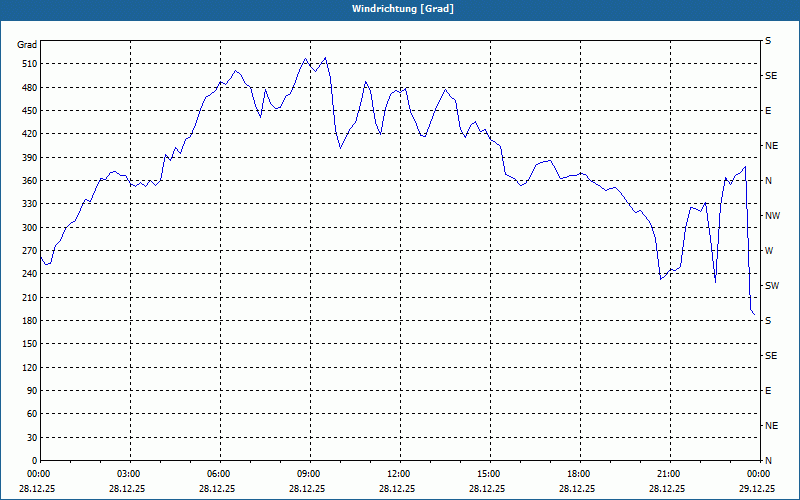Pick the 180 y-axis value
The height and width of the screenshot is (500, 800).
click(30, 321)
